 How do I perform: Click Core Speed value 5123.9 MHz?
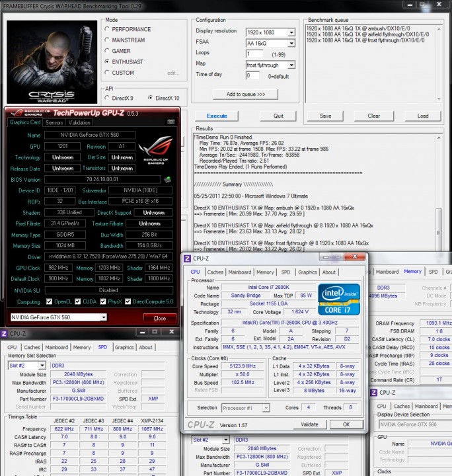[243, 366]
